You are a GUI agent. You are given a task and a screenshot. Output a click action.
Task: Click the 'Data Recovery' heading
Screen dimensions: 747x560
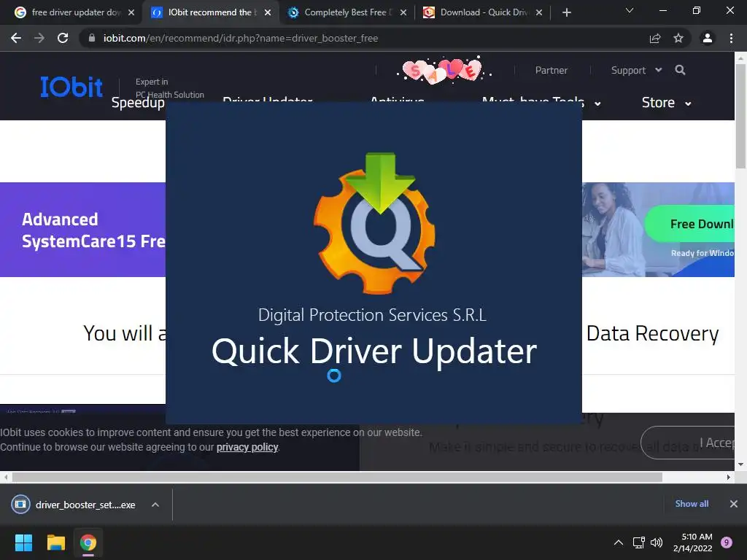(x=652, y=333)
